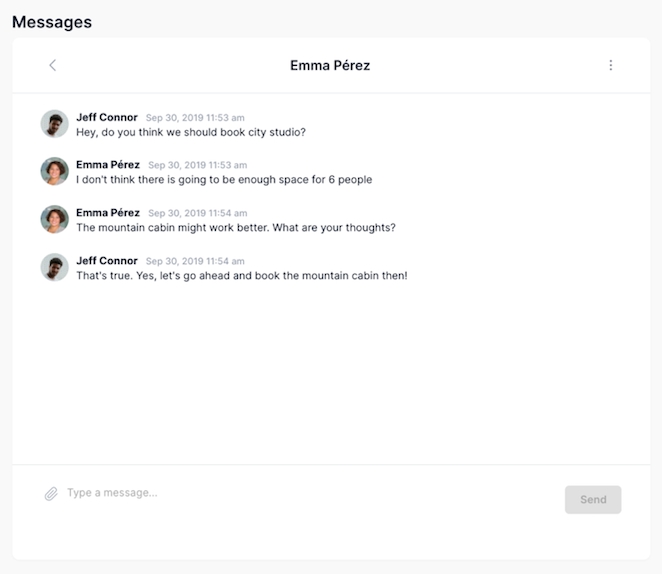The image size is (662, 574).
Task: Click message about space for 6 people
Action: tap(224, 180)
